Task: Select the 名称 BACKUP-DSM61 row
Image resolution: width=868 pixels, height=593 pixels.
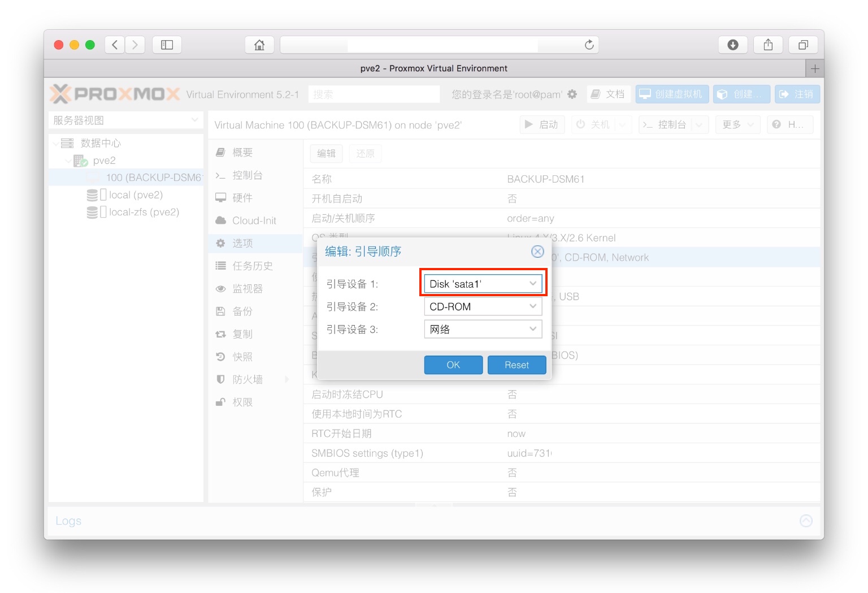Action: [x=562, y=179]
